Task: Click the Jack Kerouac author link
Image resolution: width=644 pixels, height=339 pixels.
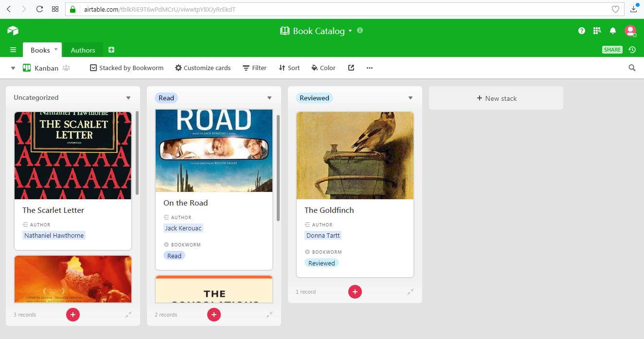Action: (183, 228)
